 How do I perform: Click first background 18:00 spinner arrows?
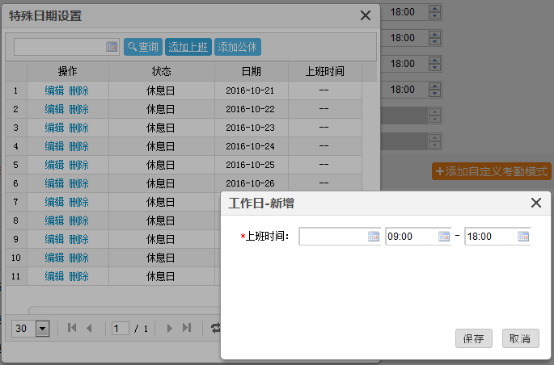coord(435,12)
